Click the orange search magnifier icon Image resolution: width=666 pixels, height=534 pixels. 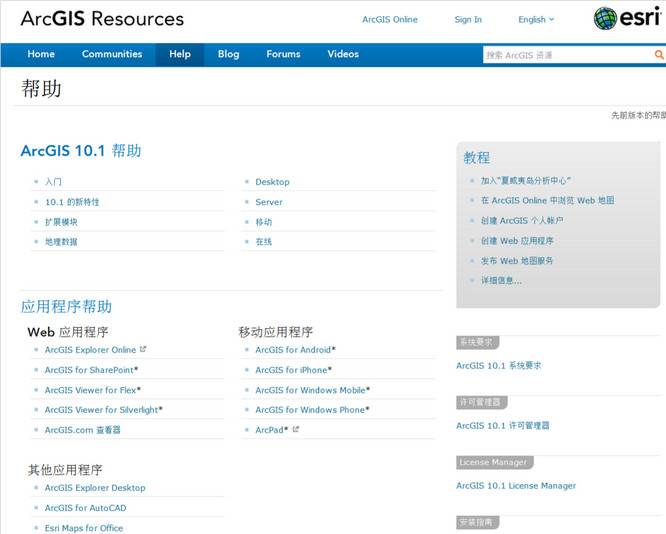(x=659, y=55)
